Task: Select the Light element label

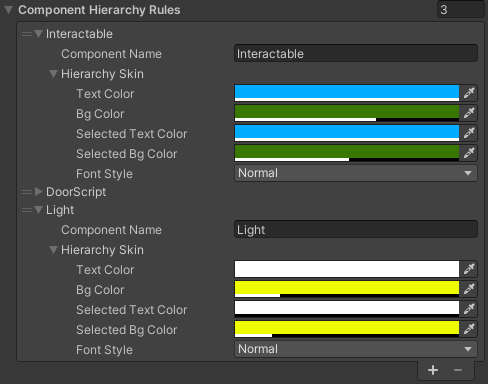Action: [60, 210]
